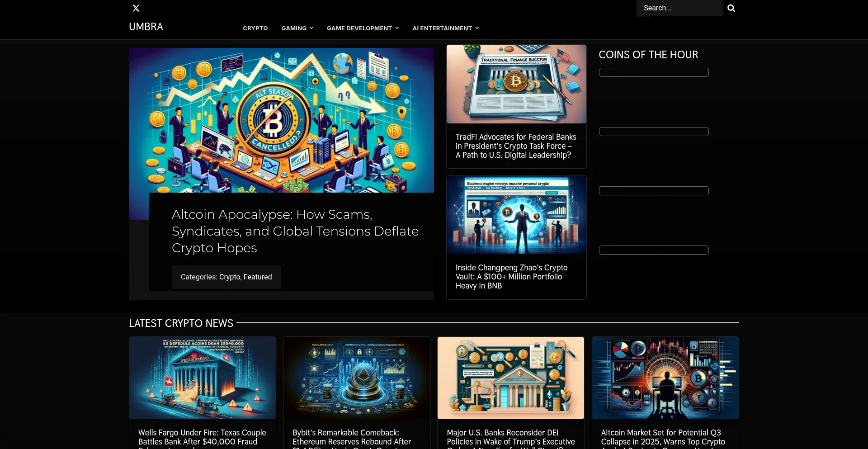Read the Altcoin Apocalypse headline article
This screenshot has height=449, width=868.
coord(295,231)
